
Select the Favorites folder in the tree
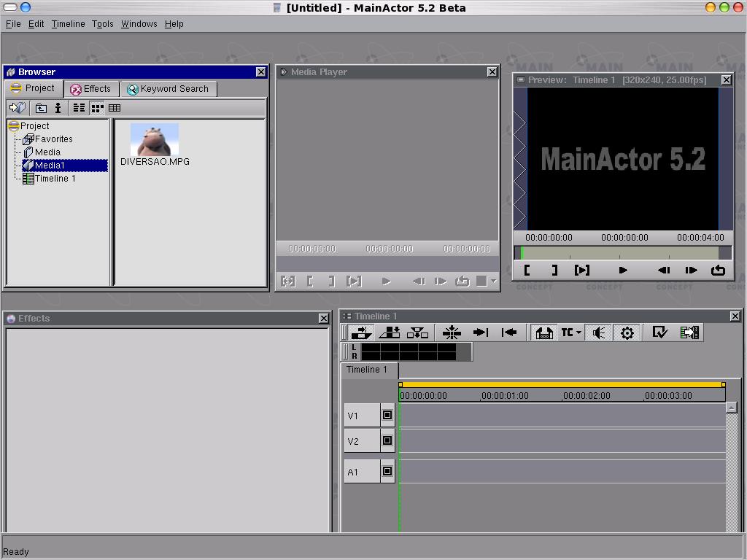point(47,139)
